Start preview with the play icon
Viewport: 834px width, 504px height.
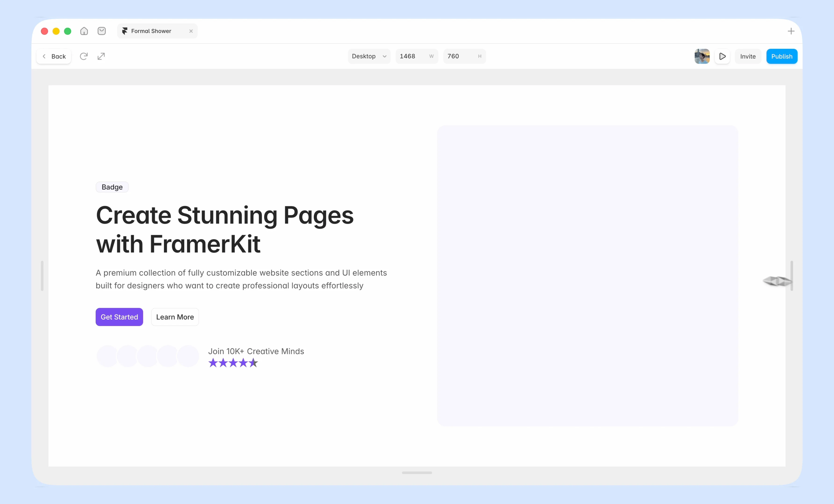tap(722, 56)
